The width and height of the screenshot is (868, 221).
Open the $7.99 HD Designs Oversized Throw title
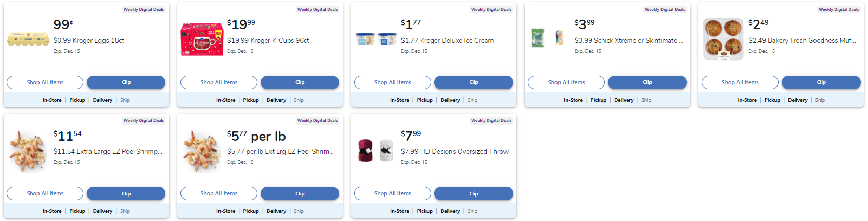[455, 151]
